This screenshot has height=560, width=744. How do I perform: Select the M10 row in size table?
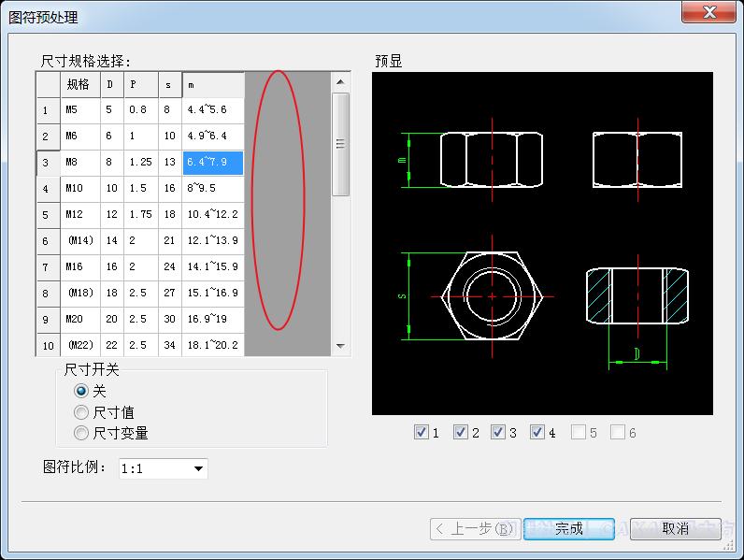pos(80,188)
